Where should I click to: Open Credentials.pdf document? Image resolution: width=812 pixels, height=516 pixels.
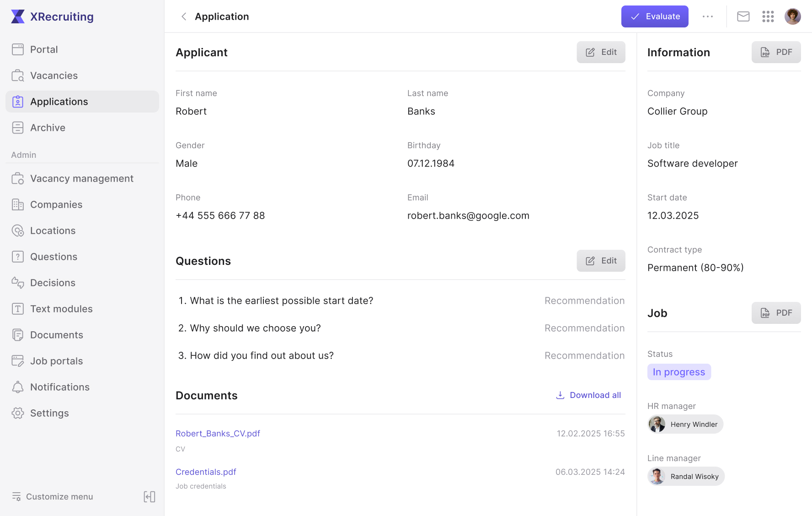[x=206, y=472]
